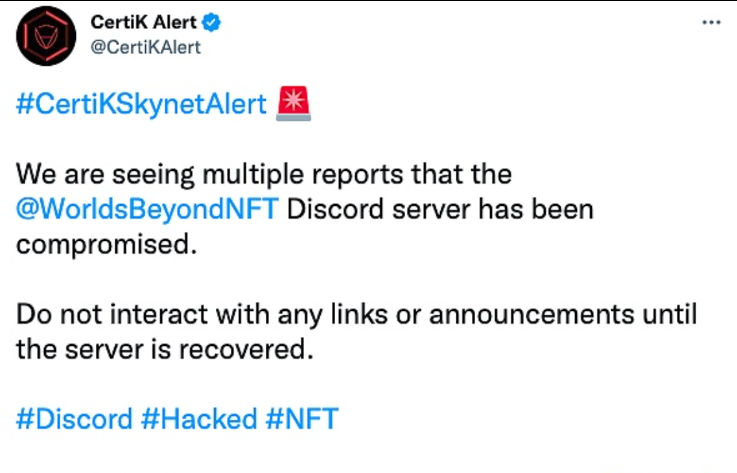This screenshot has height=473, width=737.
Task: Click the blue verified badge
Action: point(215,23)
